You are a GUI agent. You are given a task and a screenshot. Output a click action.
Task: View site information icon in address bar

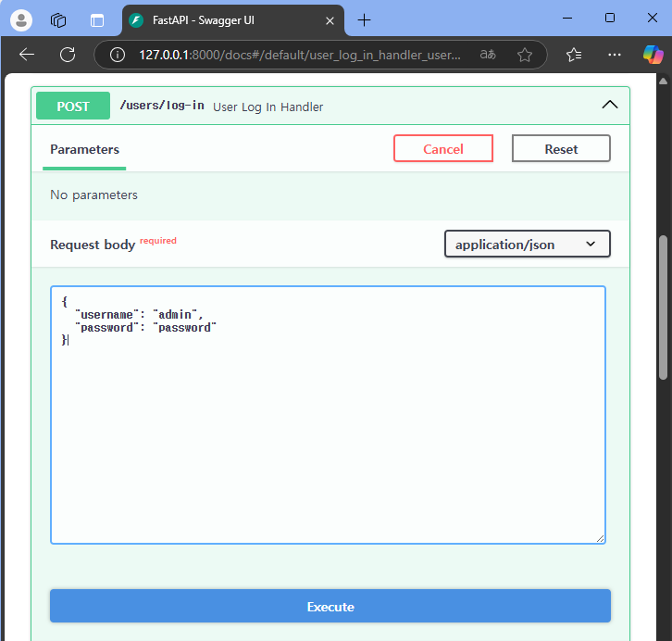[117, 55]
